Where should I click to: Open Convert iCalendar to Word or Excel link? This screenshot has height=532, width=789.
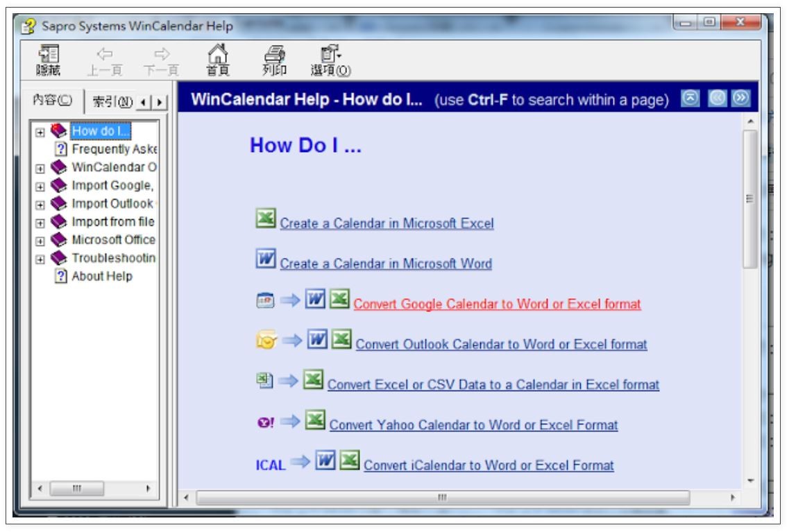(x=489, y=465)
